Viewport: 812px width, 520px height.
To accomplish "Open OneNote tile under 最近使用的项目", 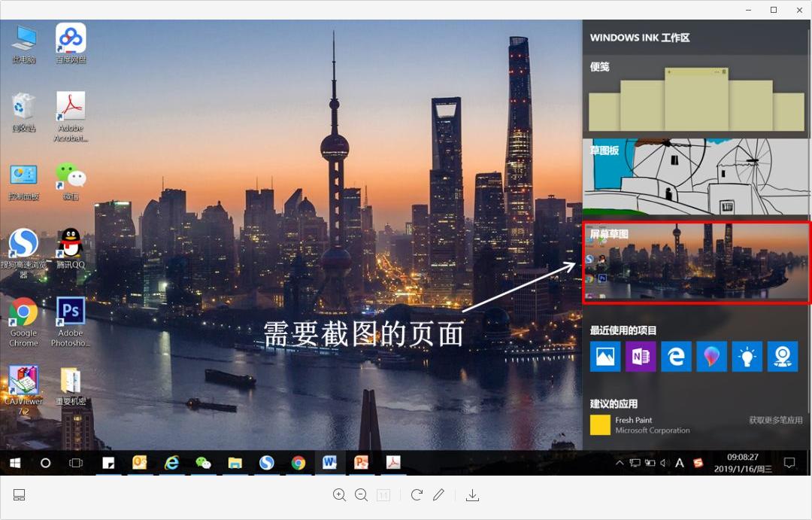I will coord(641,356).
